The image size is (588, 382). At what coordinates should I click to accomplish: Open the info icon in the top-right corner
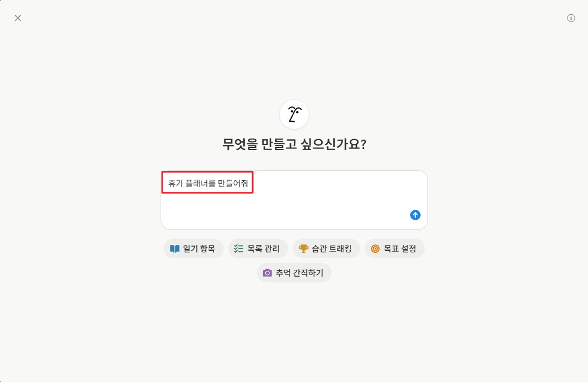pos(571,17)
